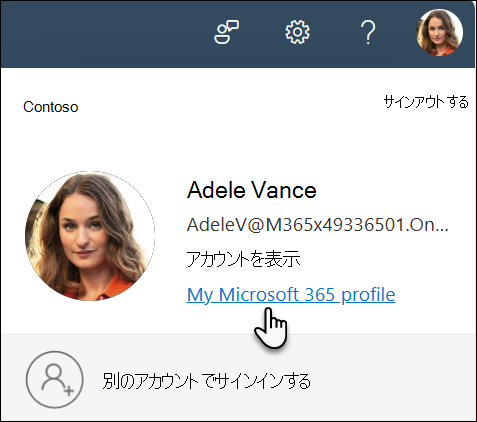Click the Contoso organization label
The width and height of the screenshot is (477, 422).
coord(51,107)
